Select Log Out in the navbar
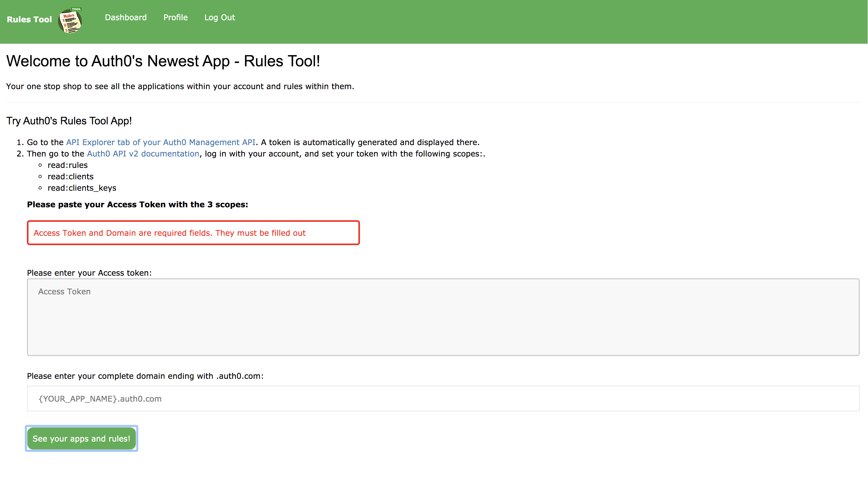868x484 pixels. (219, 18)
